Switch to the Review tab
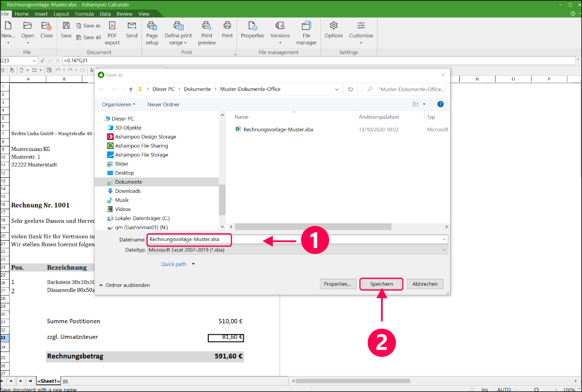The image size is (582, 392). [x=125, y=14]
